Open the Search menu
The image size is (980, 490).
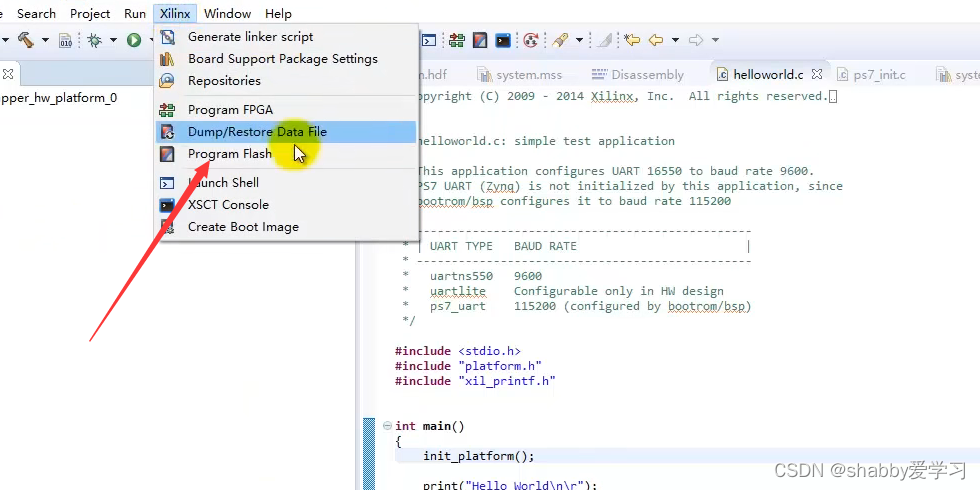pos(36,13)
